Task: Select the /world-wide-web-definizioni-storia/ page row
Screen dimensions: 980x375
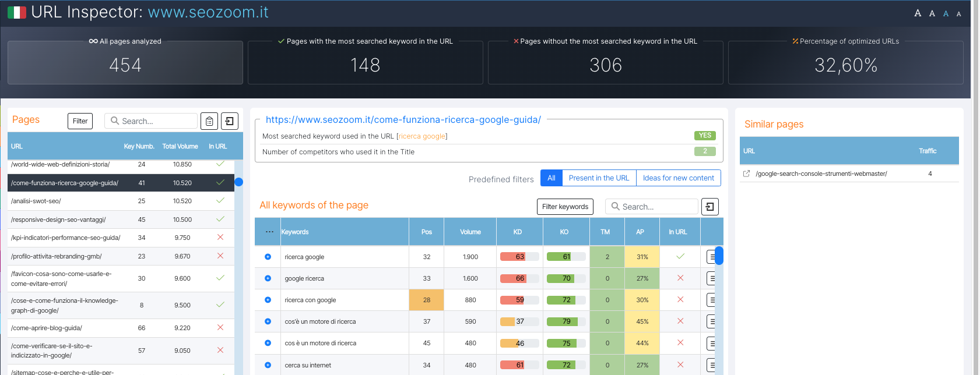Action: [121, 164]
